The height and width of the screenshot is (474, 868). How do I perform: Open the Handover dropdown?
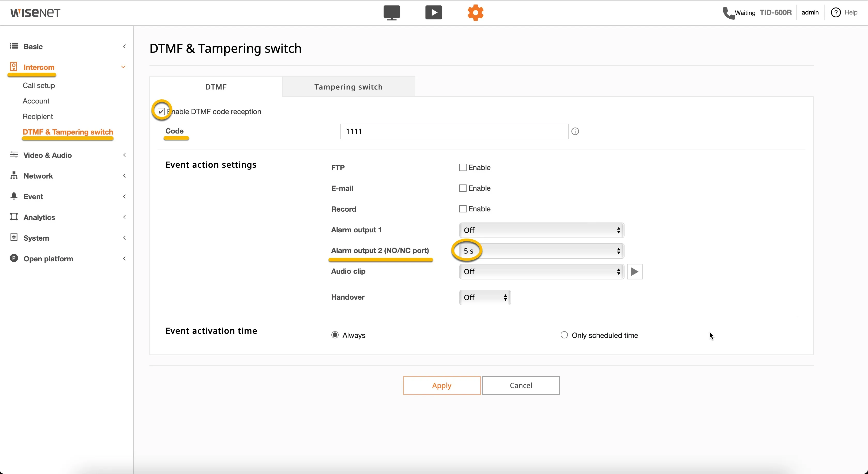[485, 298]
